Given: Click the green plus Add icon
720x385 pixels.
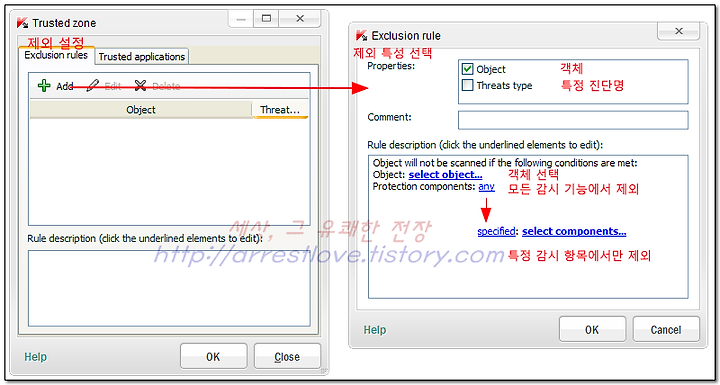Looking at the screenshot, I should pos(44,85).
